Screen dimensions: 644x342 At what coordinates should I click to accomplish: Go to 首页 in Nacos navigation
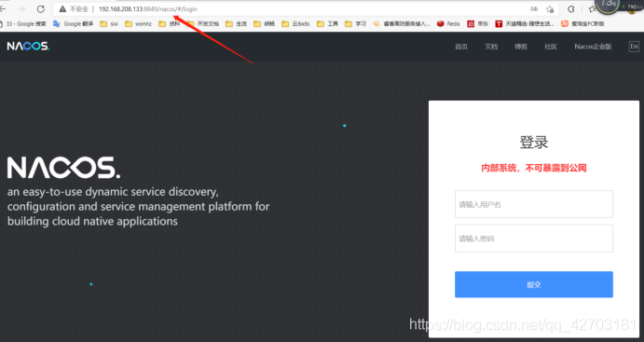tap(461, 47)
